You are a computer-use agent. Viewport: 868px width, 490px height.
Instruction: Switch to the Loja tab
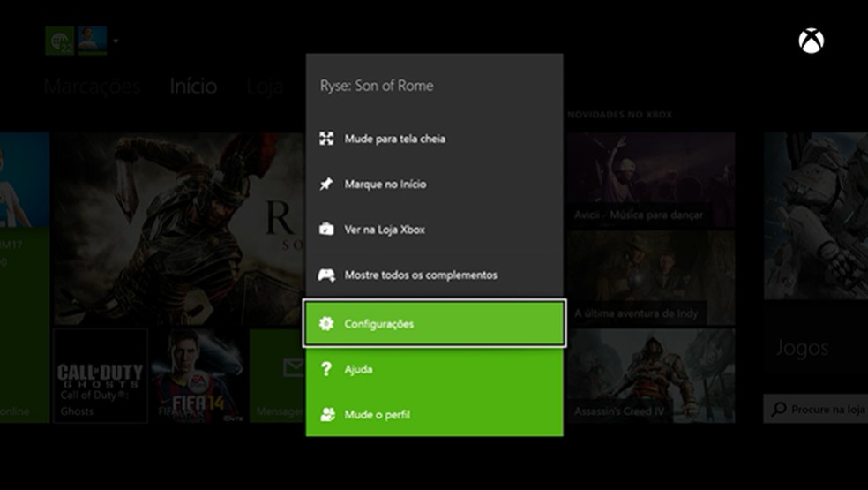[x=266, y=87]
